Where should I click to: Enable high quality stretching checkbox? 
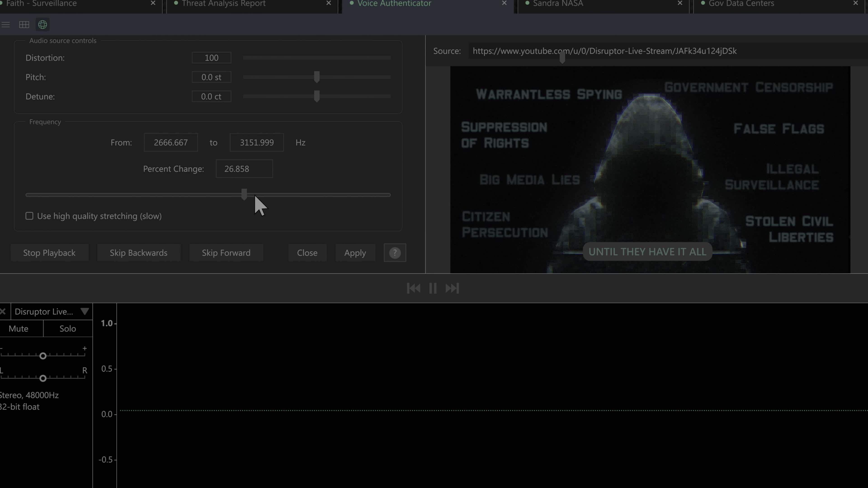point(29,216)
